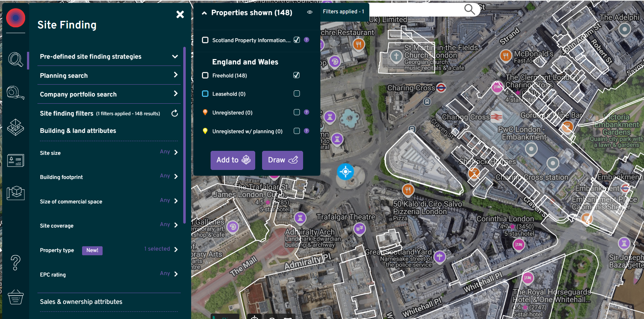The height and width of the screenshot is (319, 644).
Task: Click the Royal Horseguards hotel marker
Action: [528, 278]
